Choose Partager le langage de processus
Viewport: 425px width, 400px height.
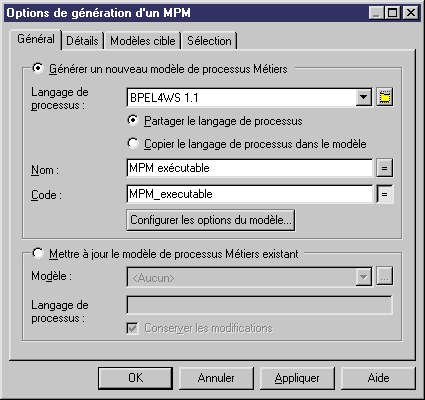[x=133, y=120]
